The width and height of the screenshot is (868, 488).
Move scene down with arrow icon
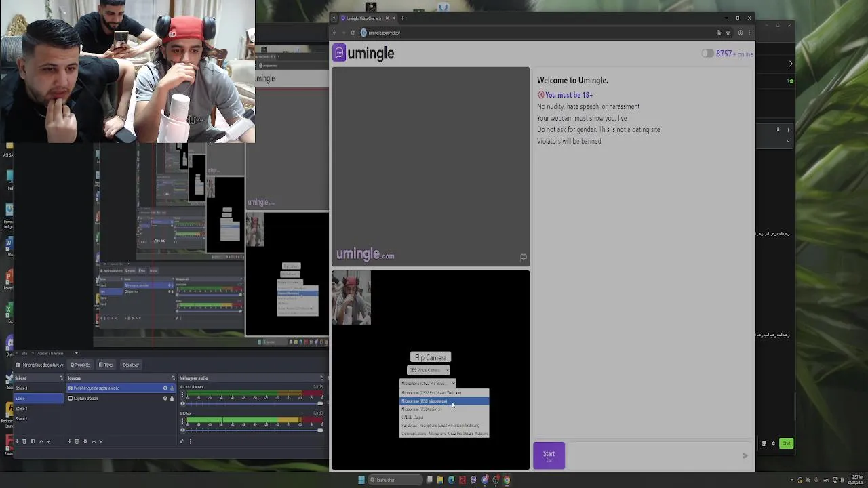click(48, 441)
